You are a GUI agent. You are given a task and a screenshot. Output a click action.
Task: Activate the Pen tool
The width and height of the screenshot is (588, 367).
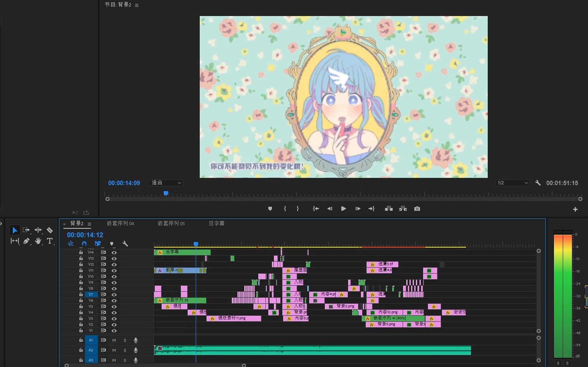26,241
